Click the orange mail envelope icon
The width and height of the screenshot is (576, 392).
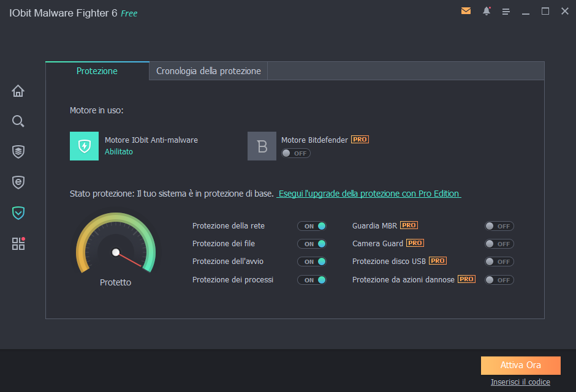click(466, 11)
